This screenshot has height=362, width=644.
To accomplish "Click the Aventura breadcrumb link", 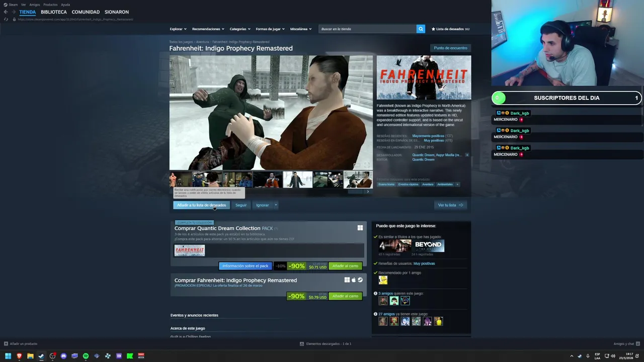I will coord(202,42).
